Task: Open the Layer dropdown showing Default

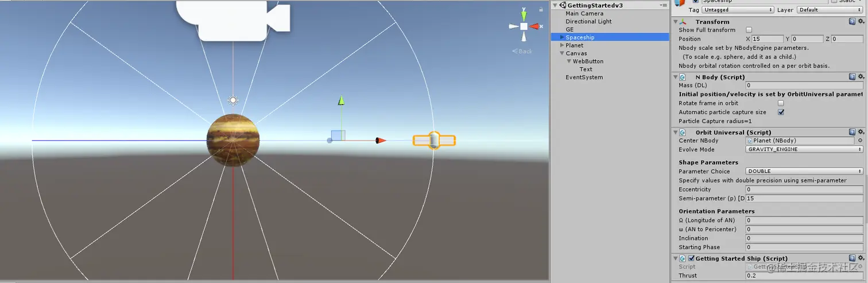Action: pyautogui.click(x=829, y=10)
